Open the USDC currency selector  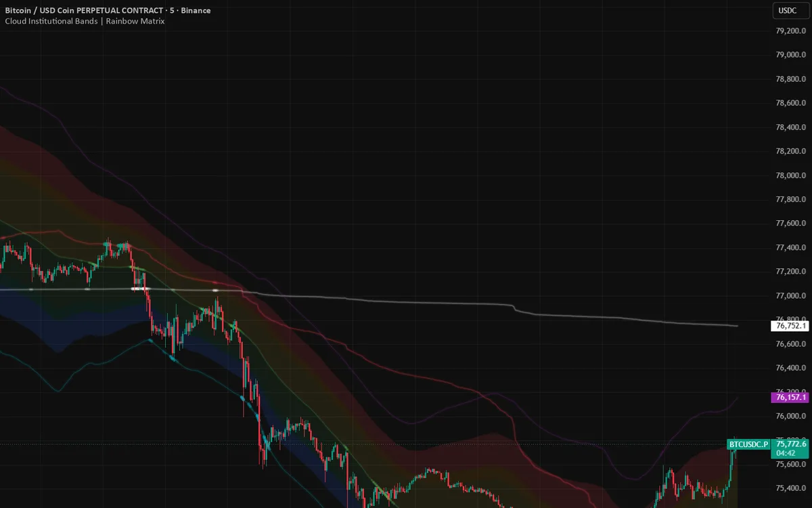pos(790,10)
